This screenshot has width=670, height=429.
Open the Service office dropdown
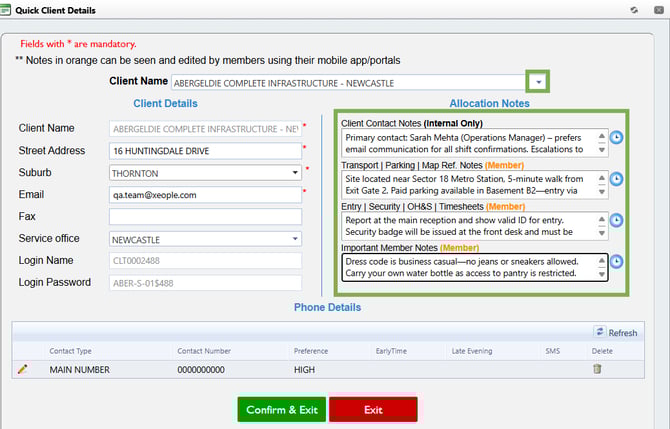point(295,238)
